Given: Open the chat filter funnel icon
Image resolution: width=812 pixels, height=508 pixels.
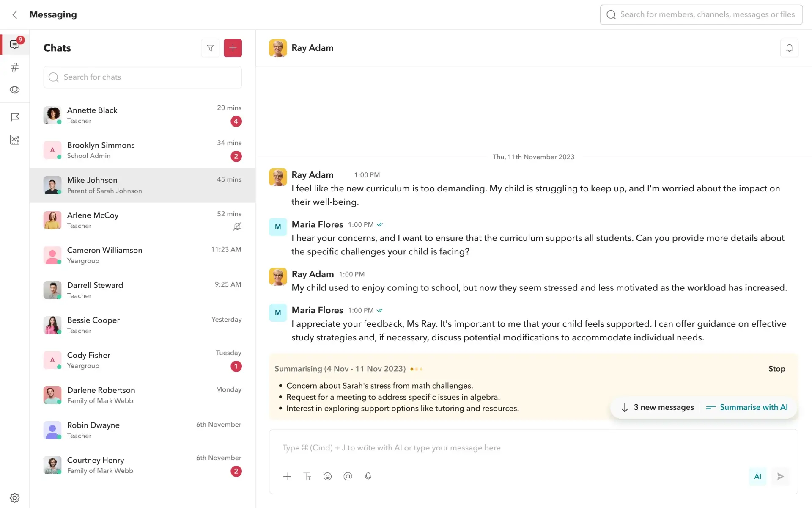Looking at the screenshot, I should click(210, 48).
